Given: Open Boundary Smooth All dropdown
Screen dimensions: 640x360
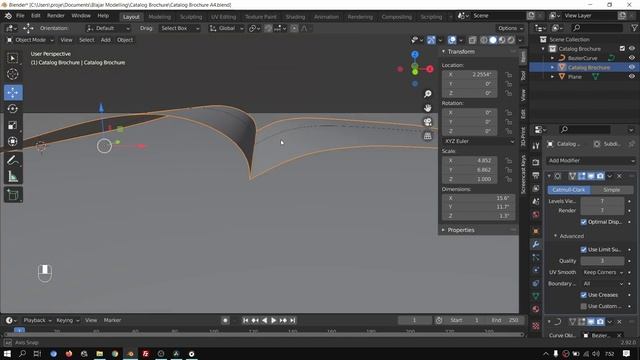Looking at the screenshot, I should 602,284.
